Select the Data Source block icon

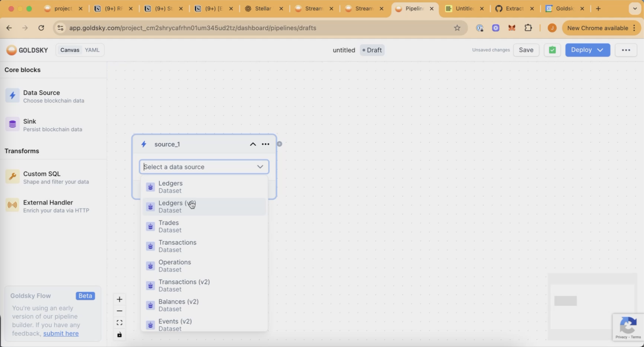(x=12, y=96)
